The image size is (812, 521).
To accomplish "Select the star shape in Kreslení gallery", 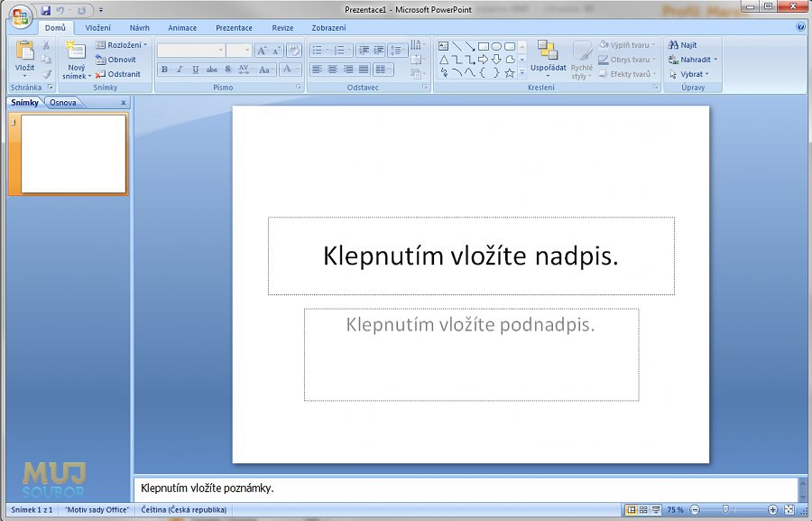I will [x=510, y=72].
